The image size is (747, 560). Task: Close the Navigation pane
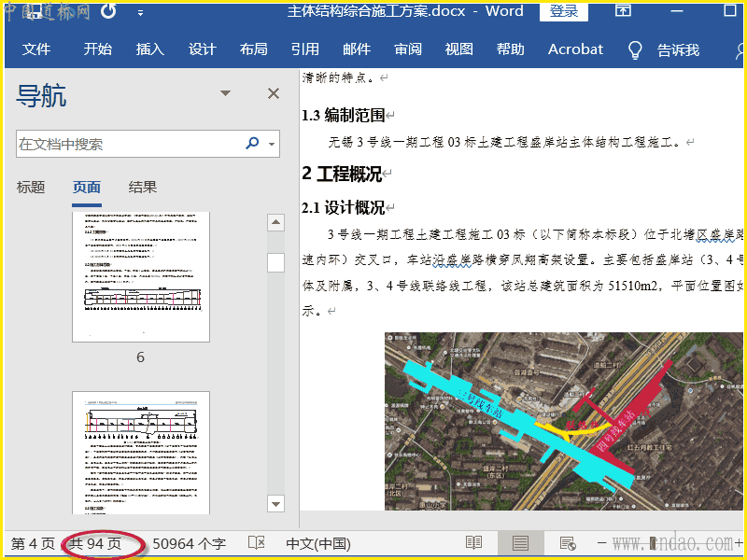(x=274, y=93)
